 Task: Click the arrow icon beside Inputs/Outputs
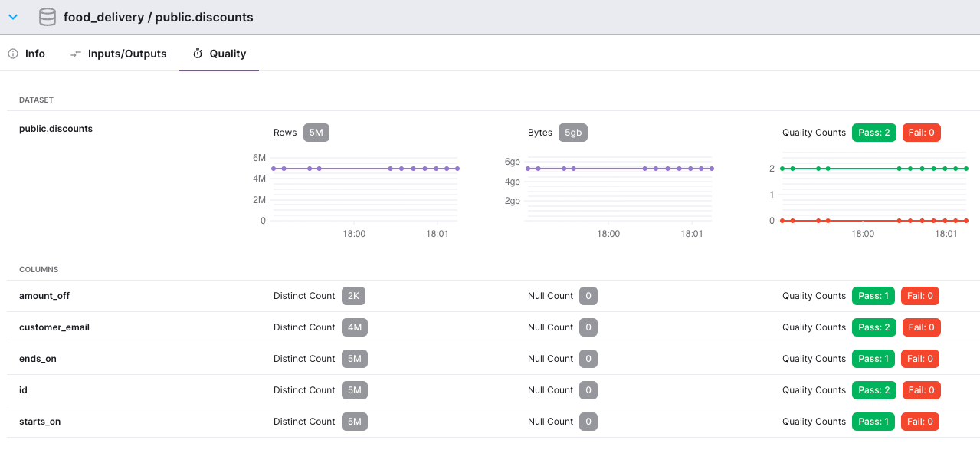tap(74, 54)
